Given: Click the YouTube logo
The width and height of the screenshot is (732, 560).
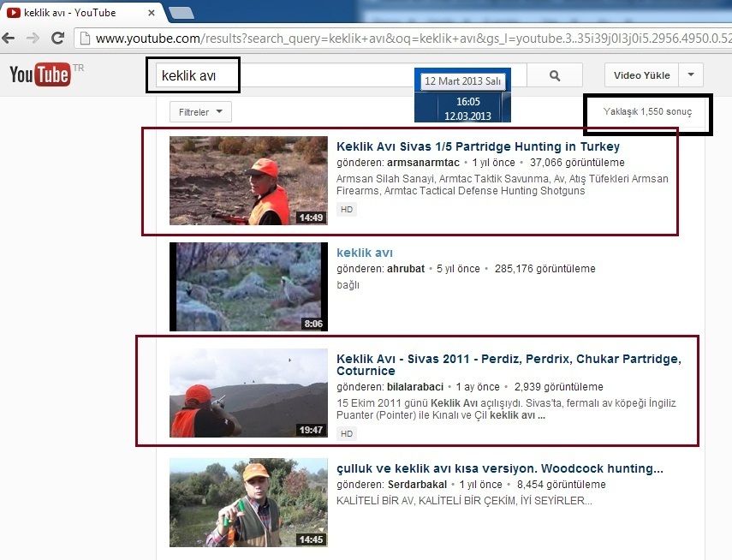Looking at the screenshot, I should pos(40,74).
